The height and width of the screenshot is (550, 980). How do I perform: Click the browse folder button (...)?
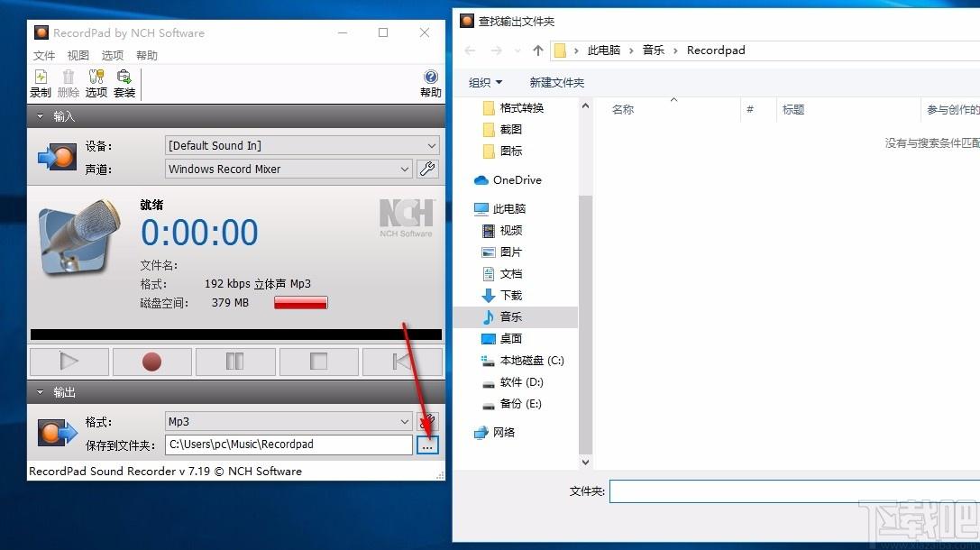427,445
